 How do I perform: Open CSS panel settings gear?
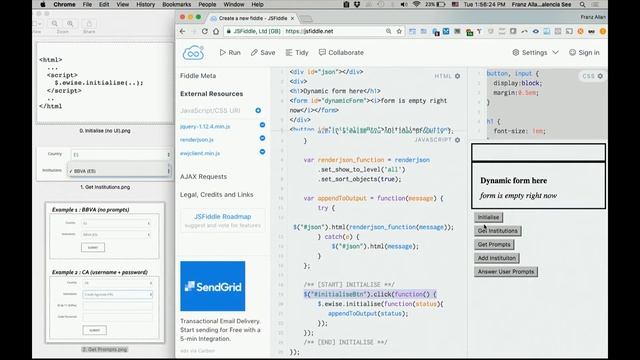(x=600, y=76)
